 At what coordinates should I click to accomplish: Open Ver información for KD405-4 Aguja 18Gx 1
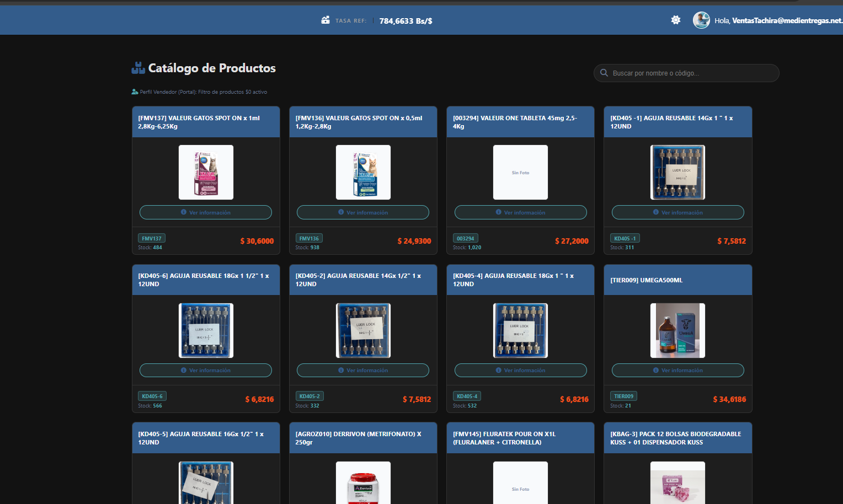click(520, 371)
